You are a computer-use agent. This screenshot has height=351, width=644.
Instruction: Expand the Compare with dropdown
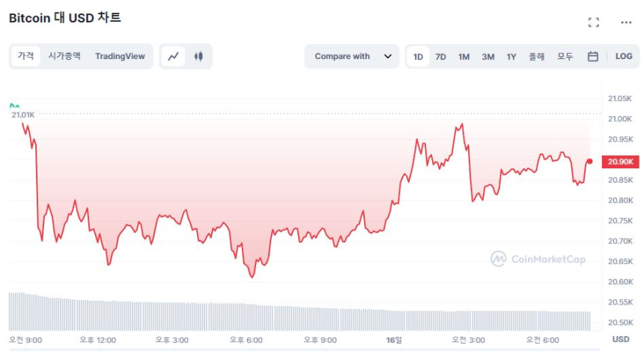(351, 56)
